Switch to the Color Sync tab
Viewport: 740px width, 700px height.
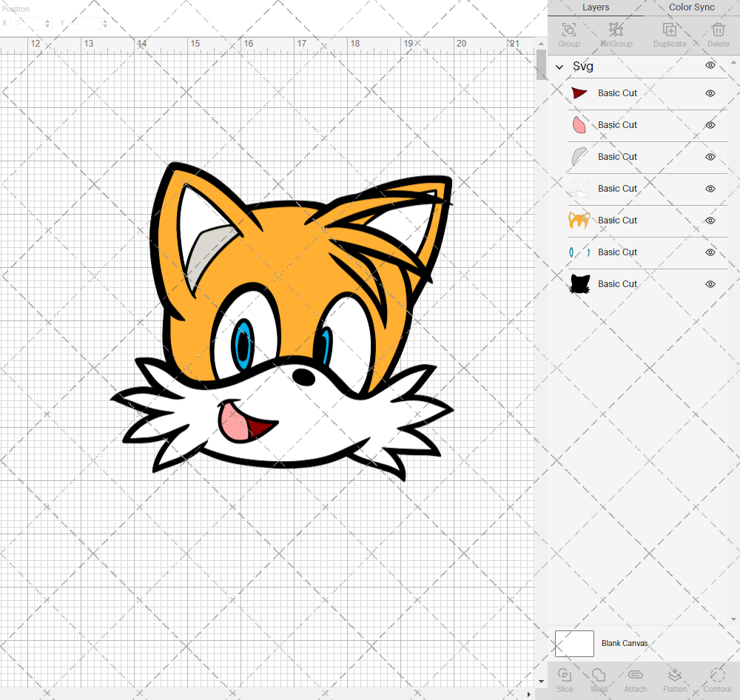tap(691, 7)
